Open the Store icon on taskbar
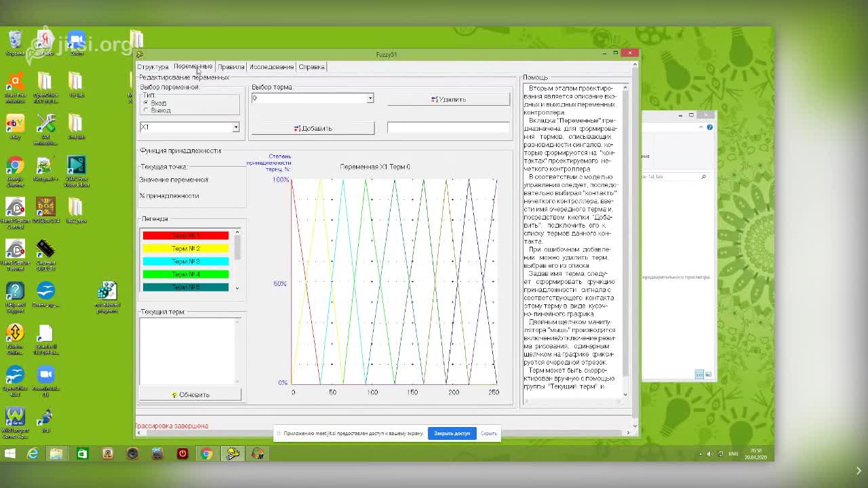Viewport: 868px width, 488px height. pyautogui.click(x=82, y=453)
